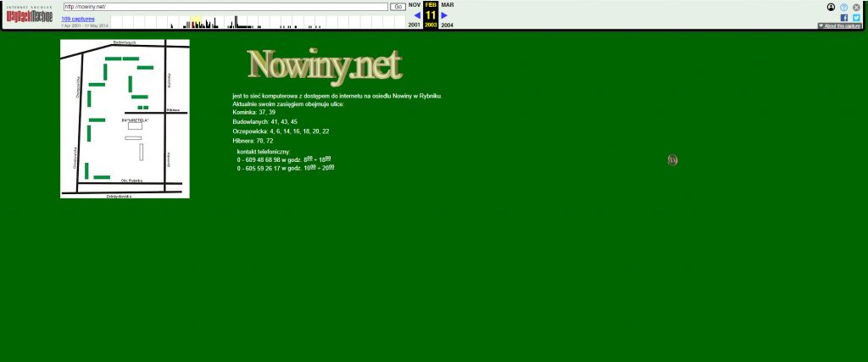Share this capture on Facebook
The image size is (868, 362).
point(844,18)
